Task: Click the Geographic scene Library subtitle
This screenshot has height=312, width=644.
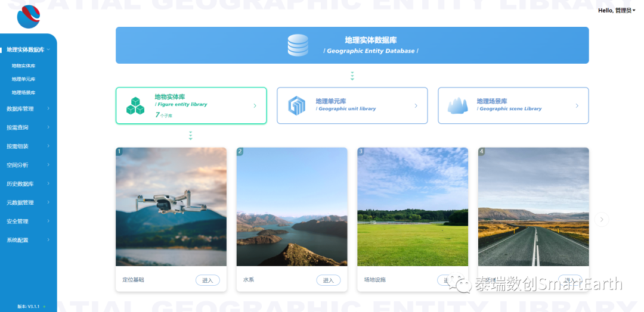Action: click(x=509, y=108)
